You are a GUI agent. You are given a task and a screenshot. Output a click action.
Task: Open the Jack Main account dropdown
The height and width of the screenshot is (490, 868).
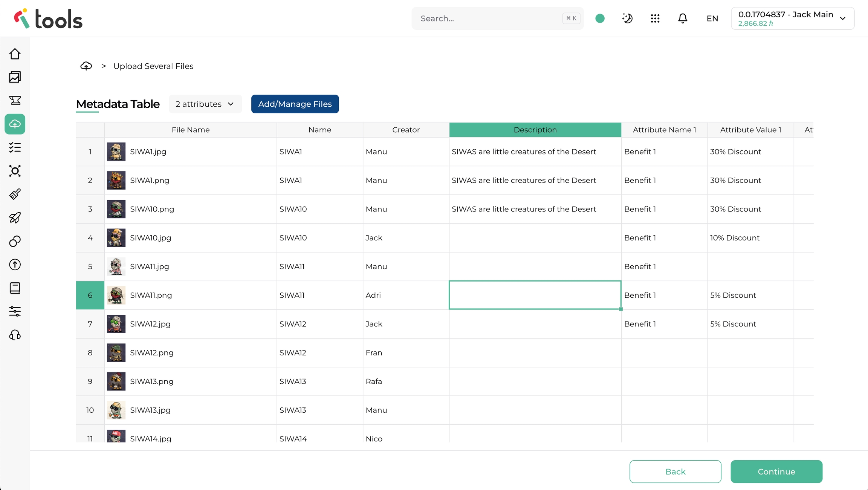pyautogui.click(x=793, y=18)
